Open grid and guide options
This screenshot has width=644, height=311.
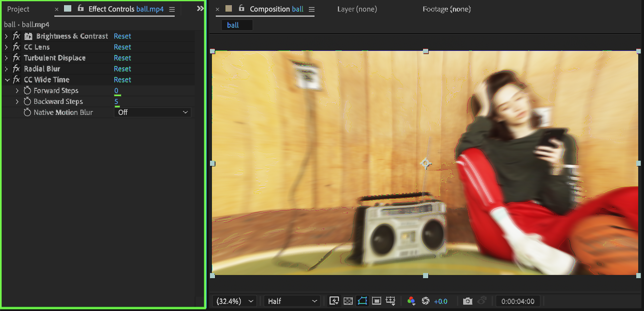coord(390,301)
